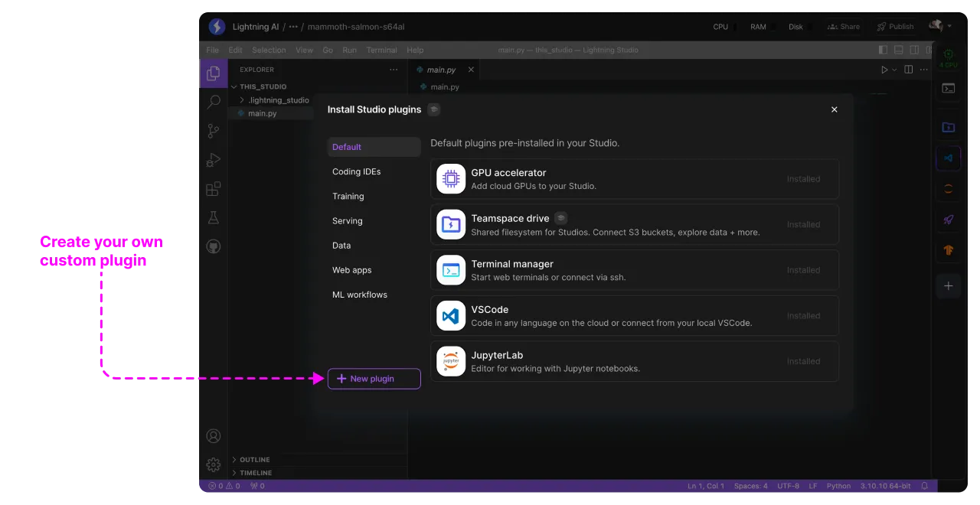Click the New plugin button

pyautogui.click(x=374, y=379)
